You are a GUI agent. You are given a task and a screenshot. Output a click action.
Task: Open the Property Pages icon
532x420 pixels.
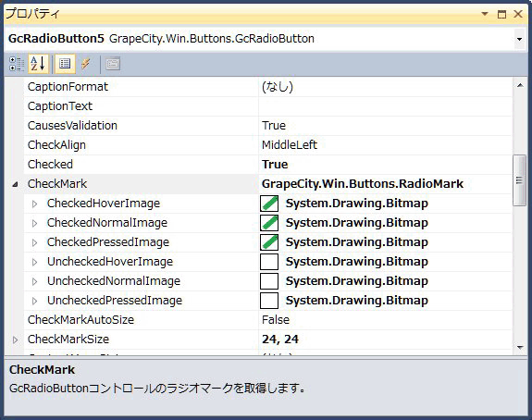tap(113, 64)
